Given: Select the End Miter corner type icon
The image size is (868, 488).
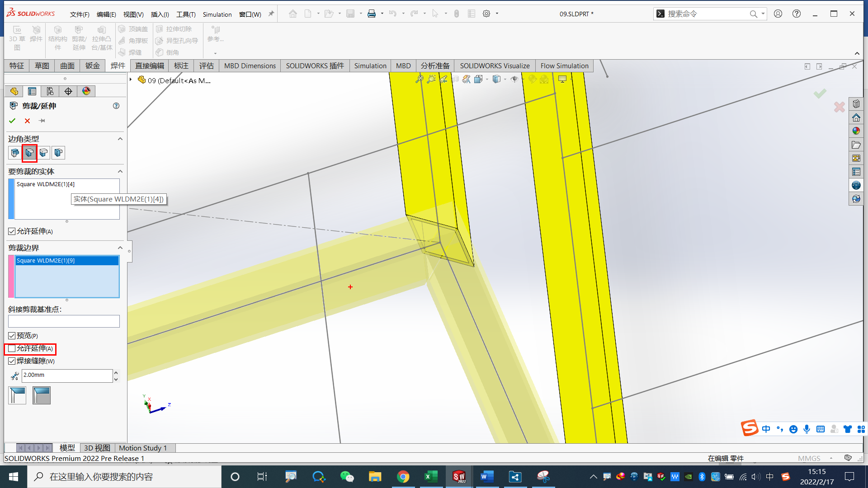Looking at the screenshot, I should coord(29,153).
